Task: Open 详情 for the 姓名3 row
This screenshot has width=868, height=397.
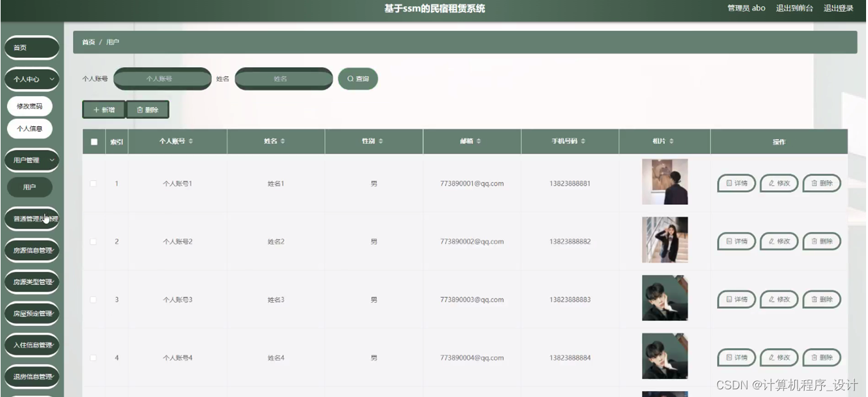Action: [737, 299]
